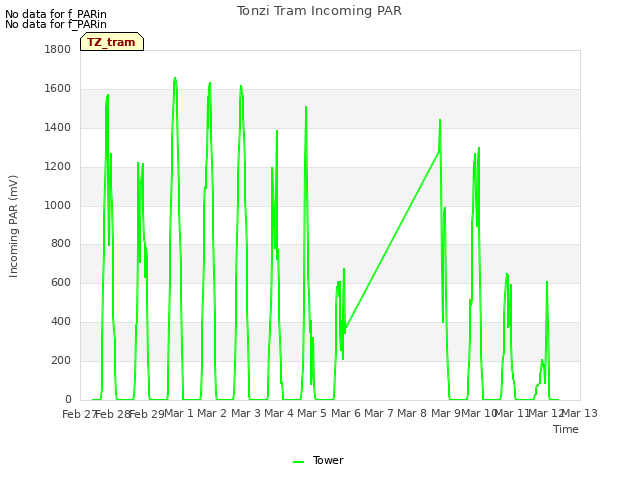640x480 pixels.
Task: Click the 1000 y-axis tick label
Action: tap(58, 205)
